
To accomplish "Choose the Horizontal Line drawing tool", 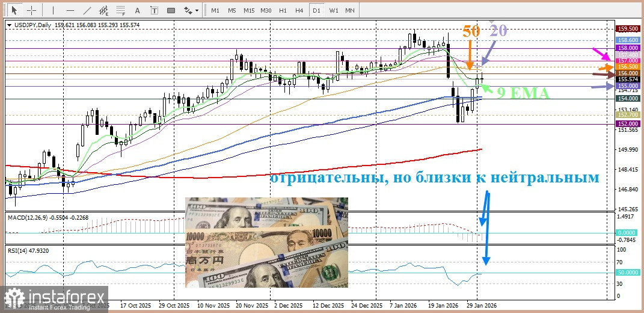I will [x=70, y=10].
